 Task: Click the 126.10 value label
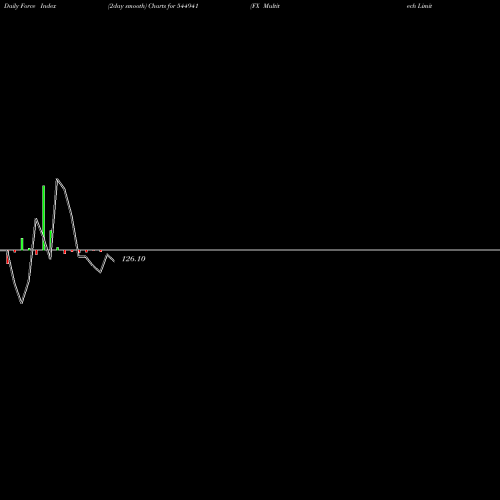[x=134, y=259]
